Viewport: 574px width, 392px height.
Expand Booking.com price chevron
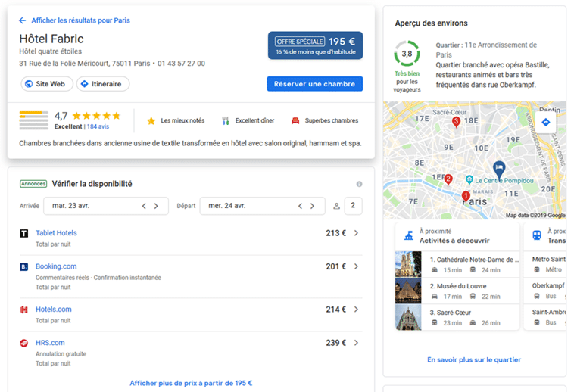pos(356,266)
